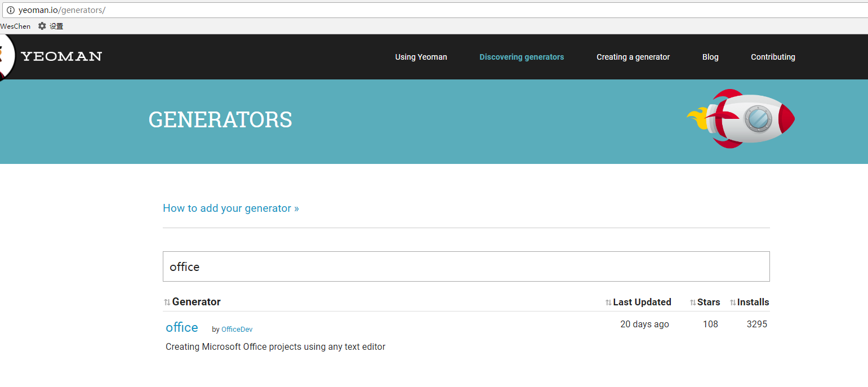This screenshot has width=868, height=387.
Task: Click the Stars column header text
Action: click(709, 302)
